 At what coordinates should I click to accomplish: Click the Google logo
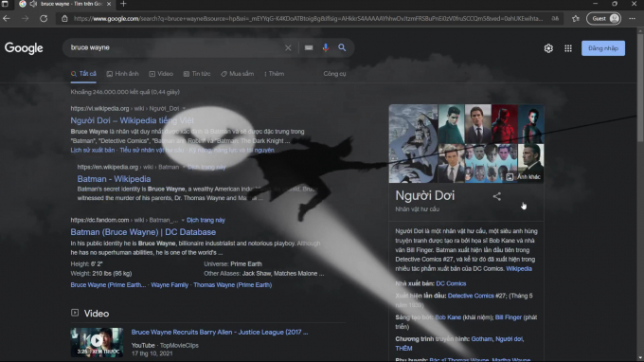click(24, 48)
